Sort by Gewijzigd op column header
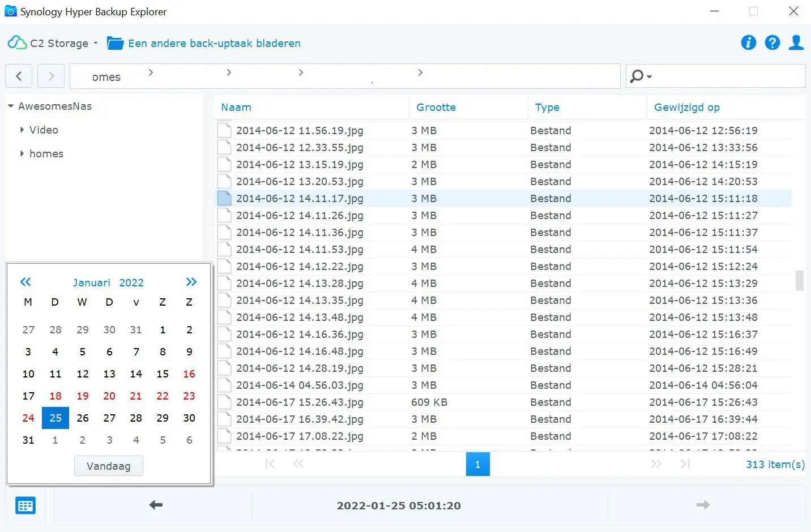The image size is (811, 532). [x=686, y=108]
